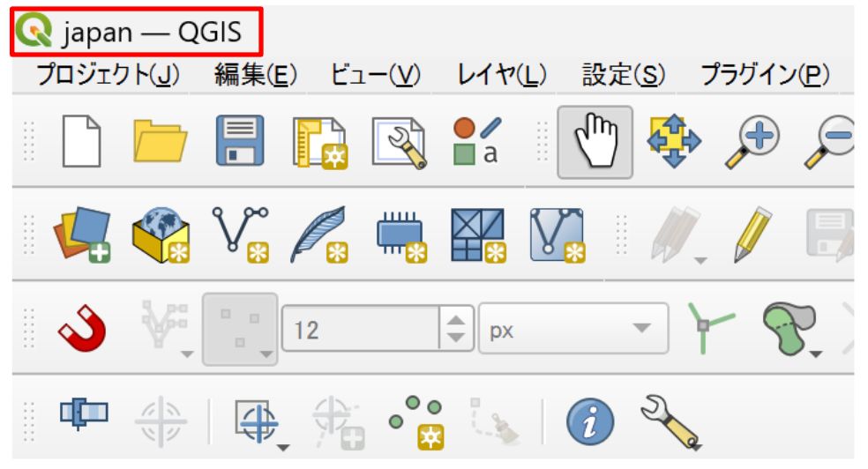Create a new mesh layer

pos(479,234)
